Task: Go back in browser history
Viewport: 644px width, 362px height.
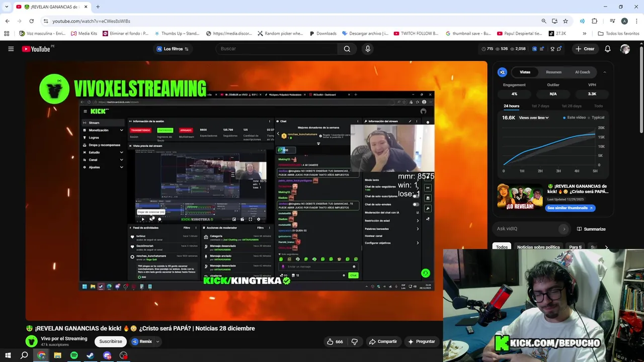Action: pyautogui.click(x=7, y=21)
